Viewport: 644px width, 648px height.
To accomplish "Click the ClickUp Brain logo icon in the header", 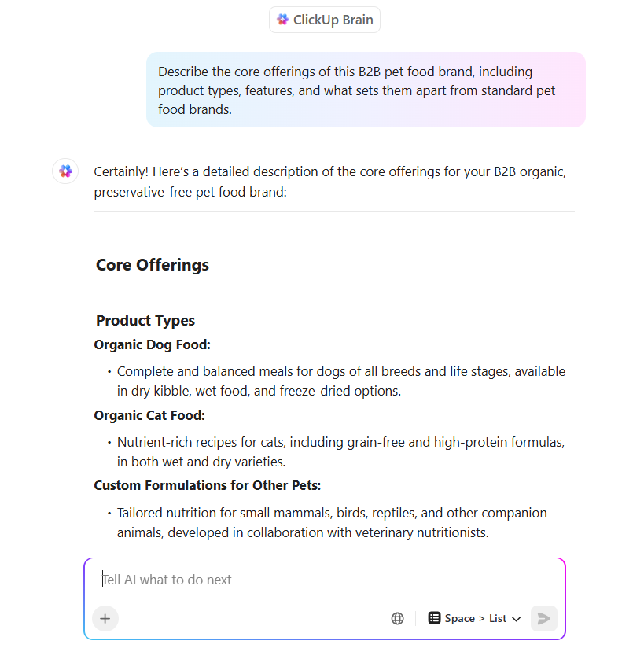I will point(283,20).
